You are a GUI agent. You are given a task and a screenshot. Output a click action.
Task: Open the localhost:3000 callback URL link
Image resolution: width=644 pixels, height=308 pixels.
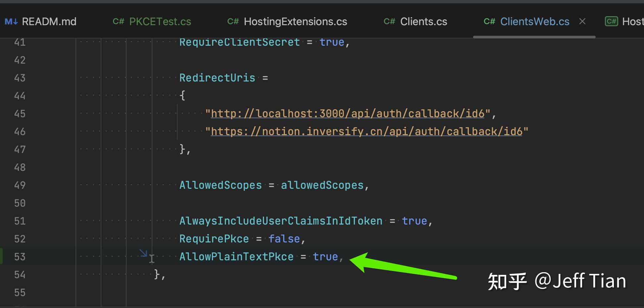point(348,114)
